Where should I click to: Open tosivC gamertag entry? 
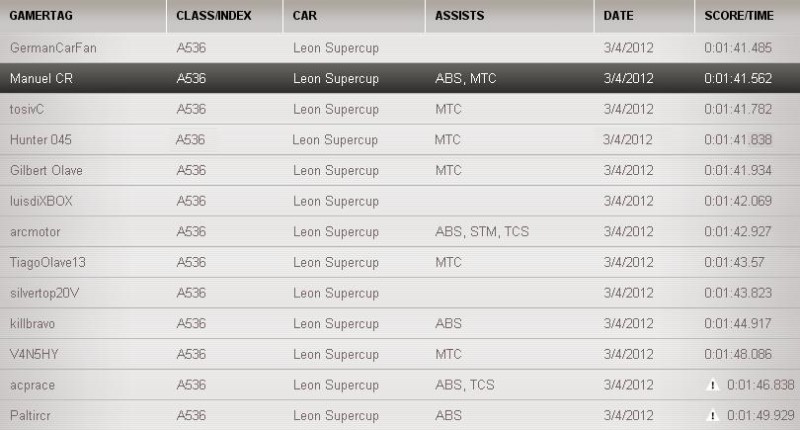tap(30, 108)
